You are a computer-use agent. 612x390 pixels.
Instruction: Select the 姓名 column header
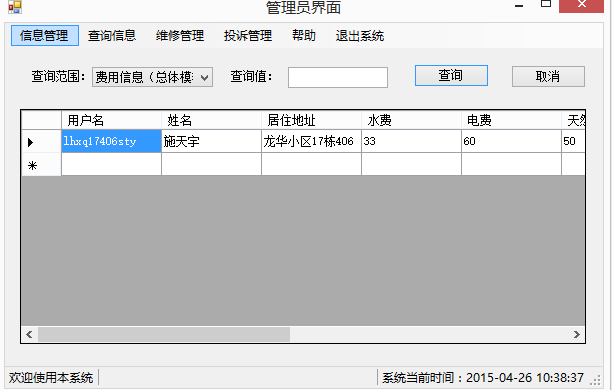[x=211, y=120]
